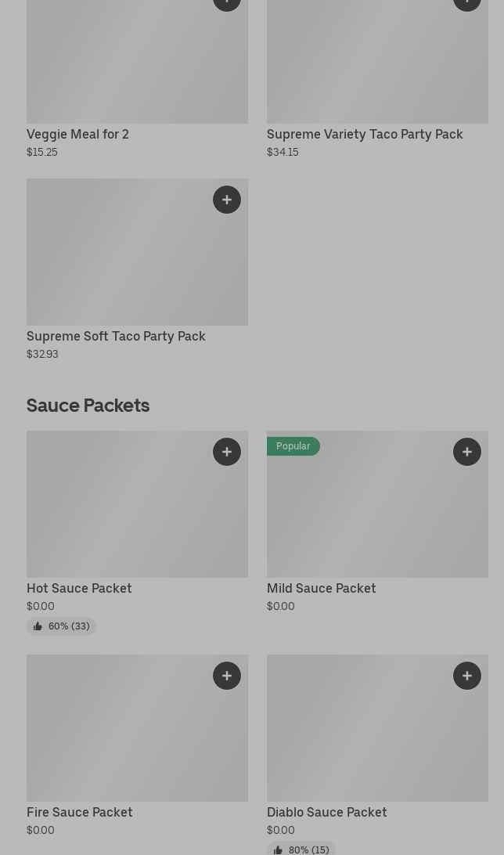Add Supreme Soft Taco Party Pack to cart
This screenshot has width=504, height=855.
pyautogui.click(x=227, y=200)
